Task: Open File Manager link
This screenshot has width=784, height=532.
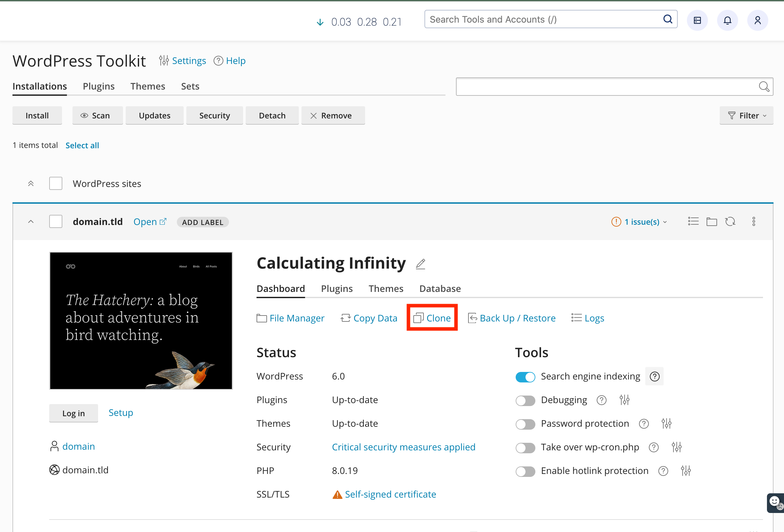Action: tap(290, 318)
